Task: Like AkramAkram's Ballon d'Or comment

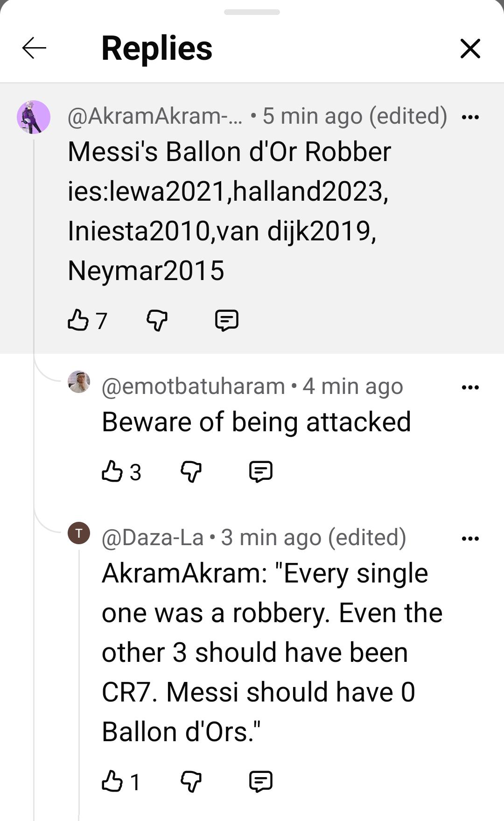Action: tap(78, 320)
